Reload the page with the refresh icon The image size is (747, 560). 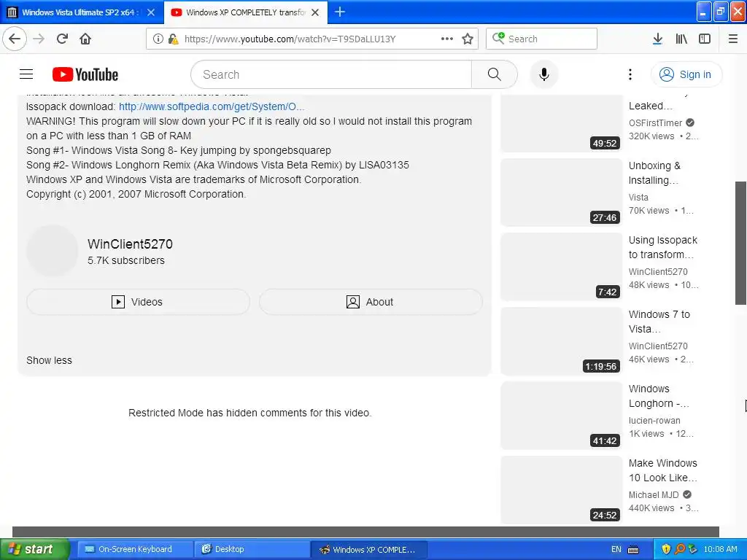coord(62,39)
